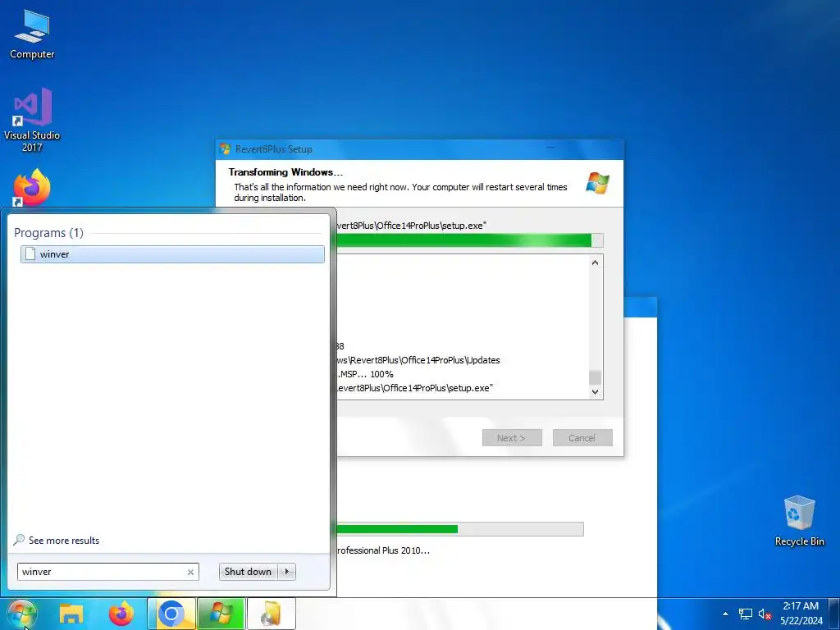
Task: Show hidden tray icons arrow
Action: point(725,614)
